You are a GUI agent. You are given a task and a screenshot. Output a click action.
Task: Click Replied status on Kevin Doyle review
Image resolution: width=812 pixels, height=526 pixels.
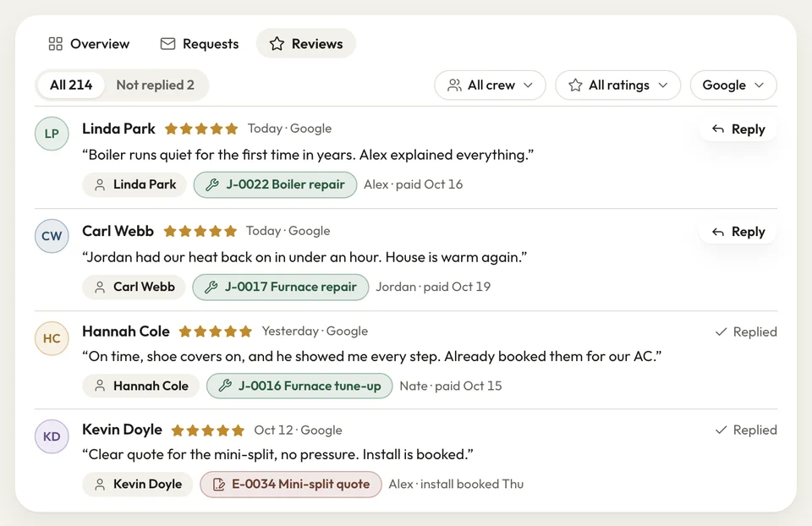pos(746,430)
